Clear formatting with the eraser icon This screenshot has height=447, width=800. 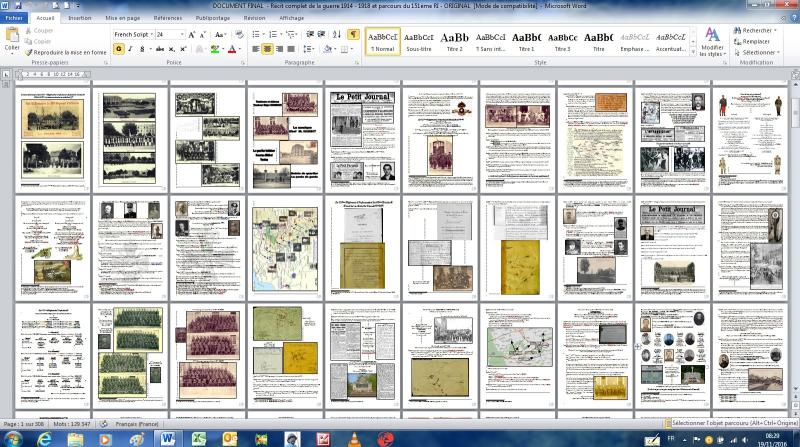[239, 35]
